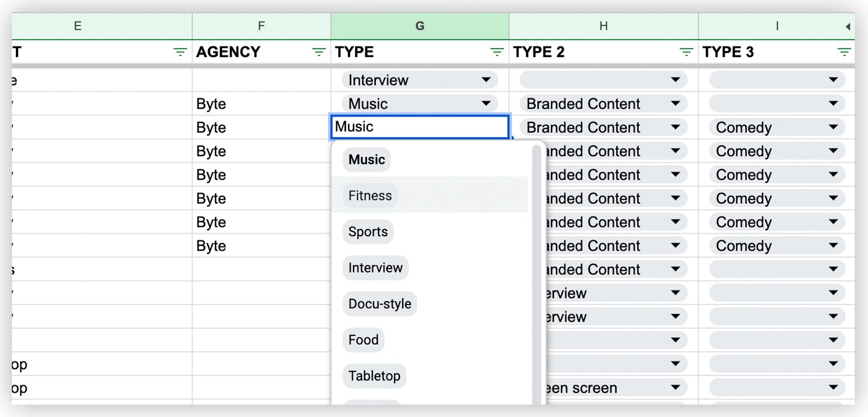
Task: Pick the Docu-style dropdown option
Action: click(380, 303)
